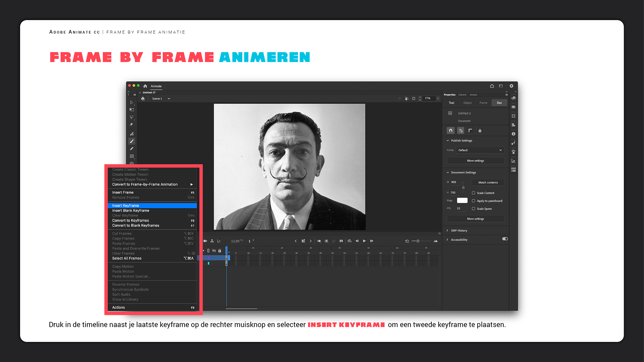
Task: Click the Match contents button
Action: tap(488, 183)
